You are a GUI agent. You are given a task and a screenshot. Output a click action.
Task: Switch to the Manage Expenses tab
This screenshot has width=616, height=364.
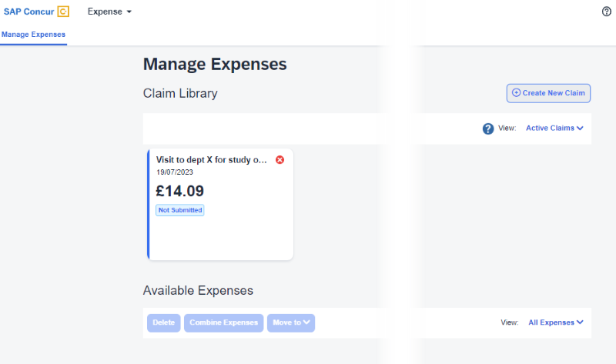pos(33,35)
